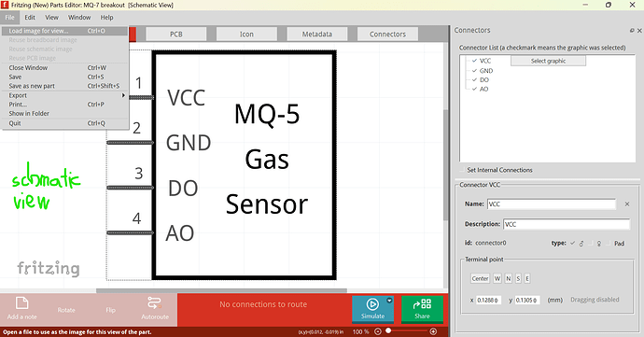Click the zoom in plus icon
The height and width of the screenshot is (337, 644).
(433, 331)
